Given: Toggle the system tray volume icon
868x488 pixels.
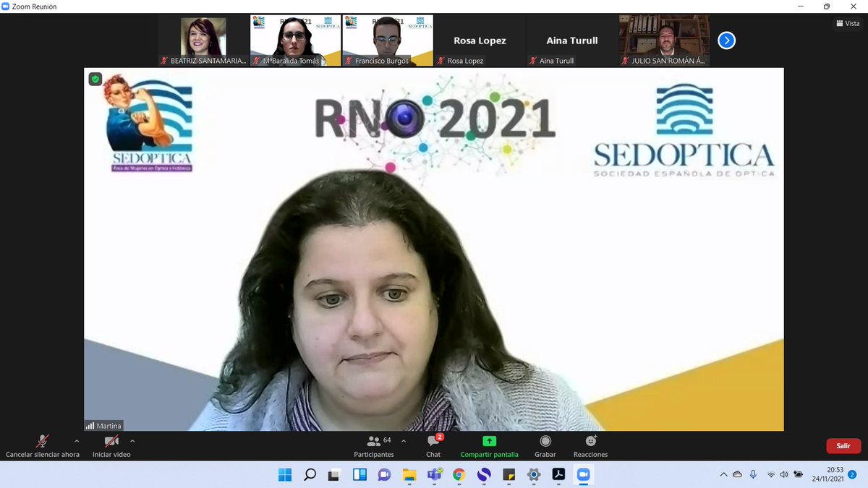Looking at the screenshot, I should click(783, 475).
